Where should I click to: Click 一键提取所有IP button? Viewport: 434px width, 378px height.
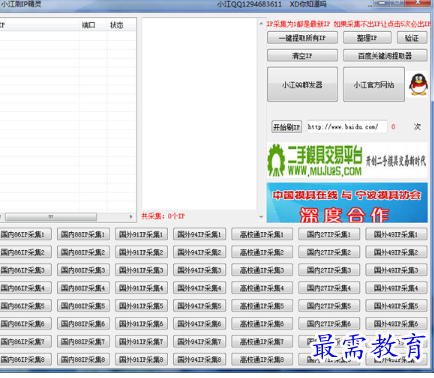[x=302, y=38]
